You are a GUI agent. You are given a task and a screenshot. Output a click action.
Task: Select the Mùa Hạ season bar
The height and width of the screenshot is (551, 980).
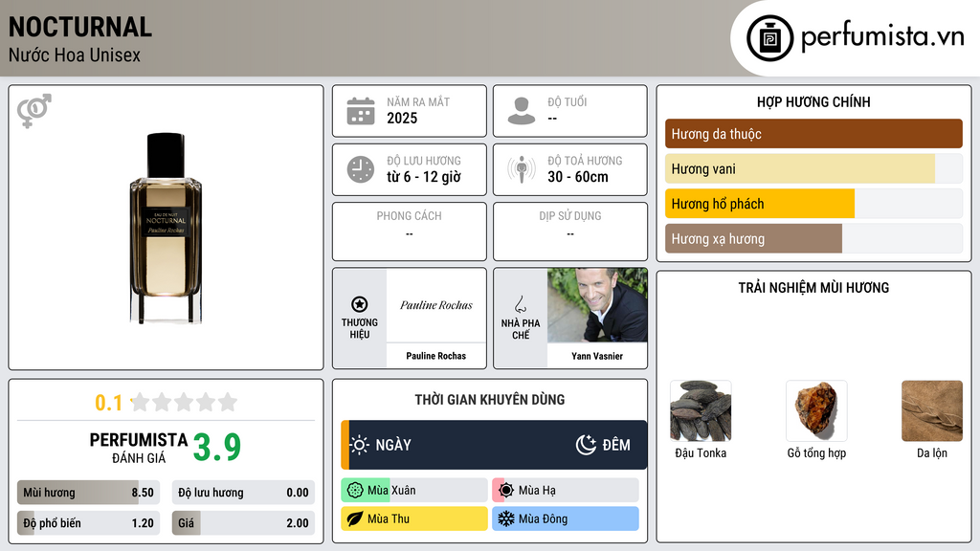(565, 491)
